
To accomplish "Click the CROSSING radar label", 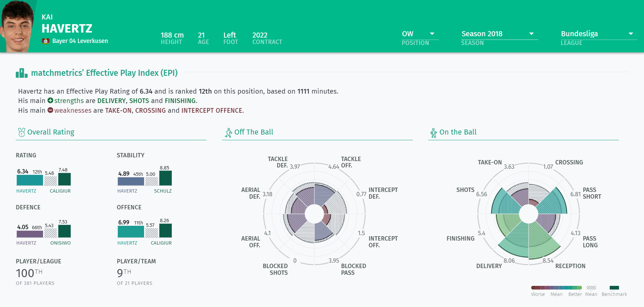I will click(569, 162).
